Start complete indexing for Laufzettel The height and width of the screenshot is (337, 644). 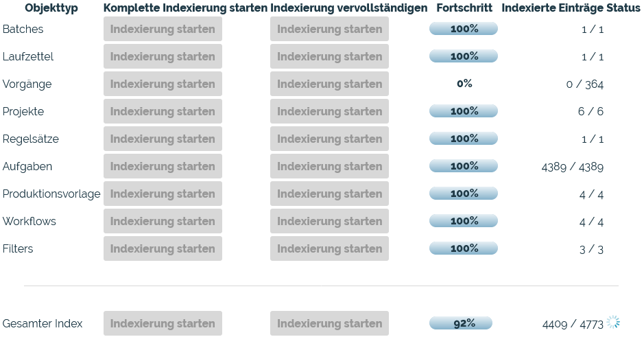click(163, 56)
